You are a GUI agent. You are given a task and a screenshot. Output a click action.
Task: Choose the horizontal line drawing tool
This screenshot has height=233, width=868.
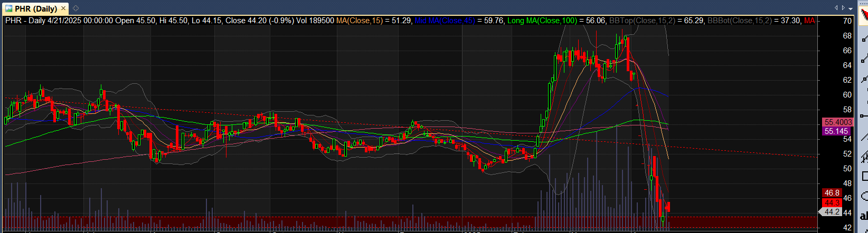(864, 115)
